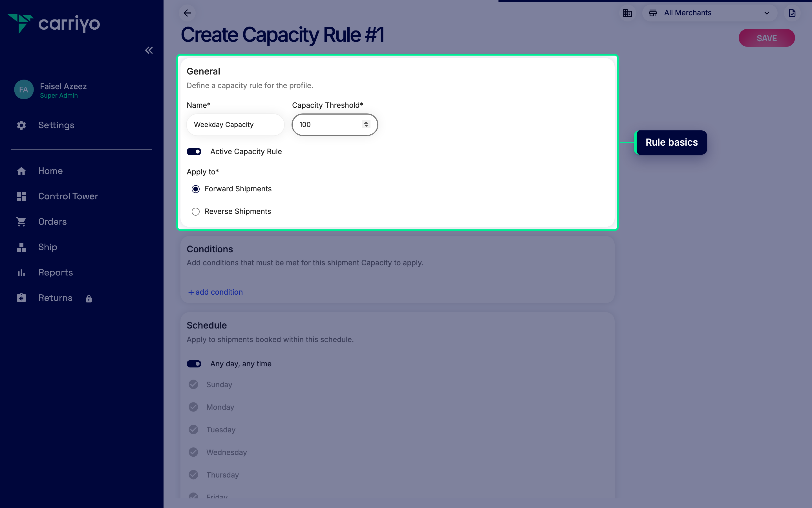
Task: Go back with the arrow icon
Action: 187,13
